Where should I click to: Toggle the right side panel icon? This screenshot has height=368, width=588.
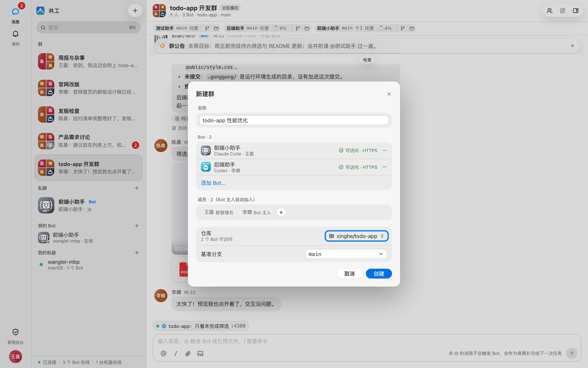click(x=575, y=11)
